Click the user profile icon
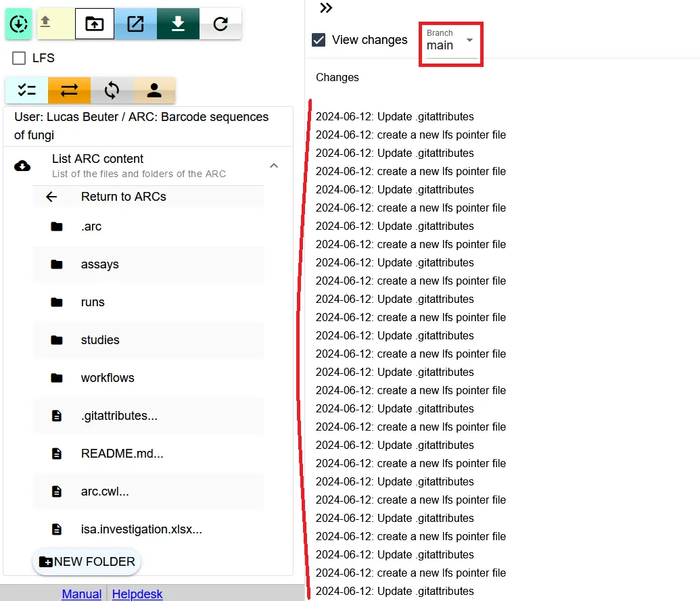Image resolution: width=700 pixels, height=601 pixels. point(154,90)
